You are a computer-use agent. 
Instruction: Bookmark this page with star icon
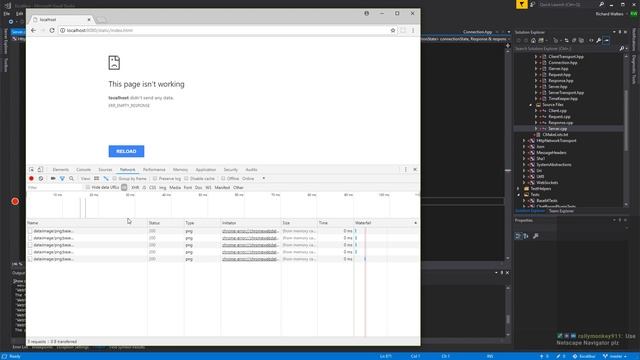pyautogui.click(x=393, y=30)
